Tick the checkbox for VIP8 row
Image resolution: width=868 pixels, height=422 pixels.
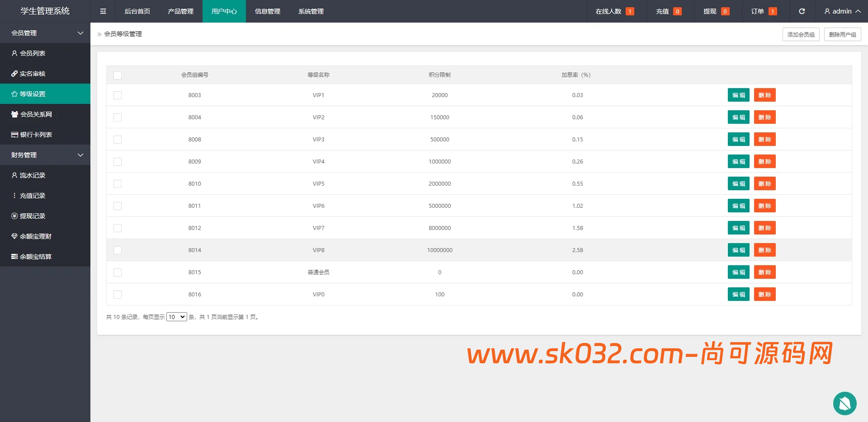click(118, 250)
